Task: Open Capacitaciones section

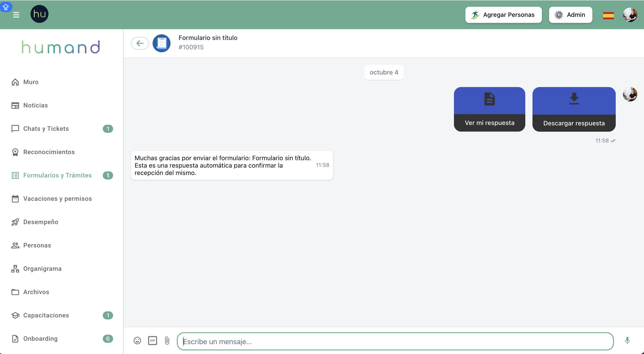Action: coord(46,315)
